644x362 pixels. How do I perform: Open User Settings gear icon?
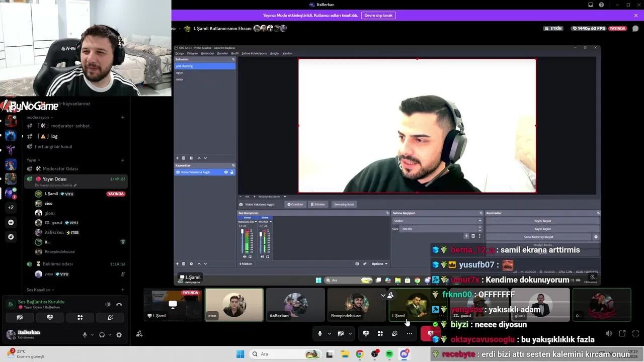[119, 335]
